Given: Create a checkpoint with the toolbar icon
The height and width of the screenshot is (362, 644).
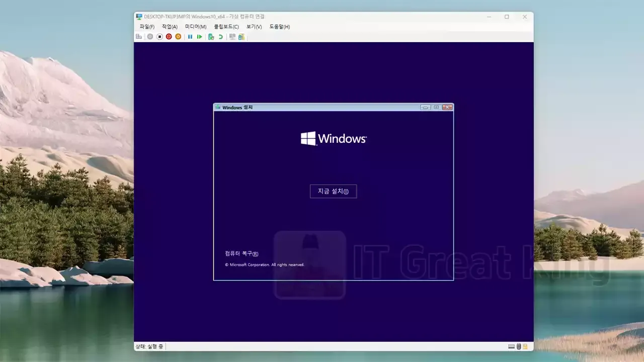Looking at the screenshot, I should point(211,37).
